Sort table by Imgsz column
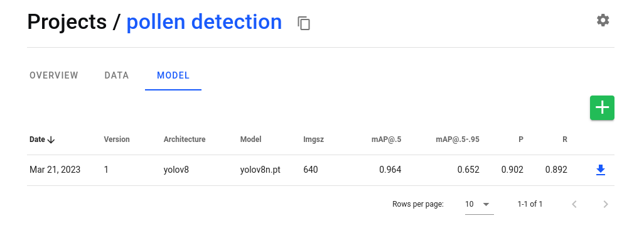 click(x=314, y=139)
